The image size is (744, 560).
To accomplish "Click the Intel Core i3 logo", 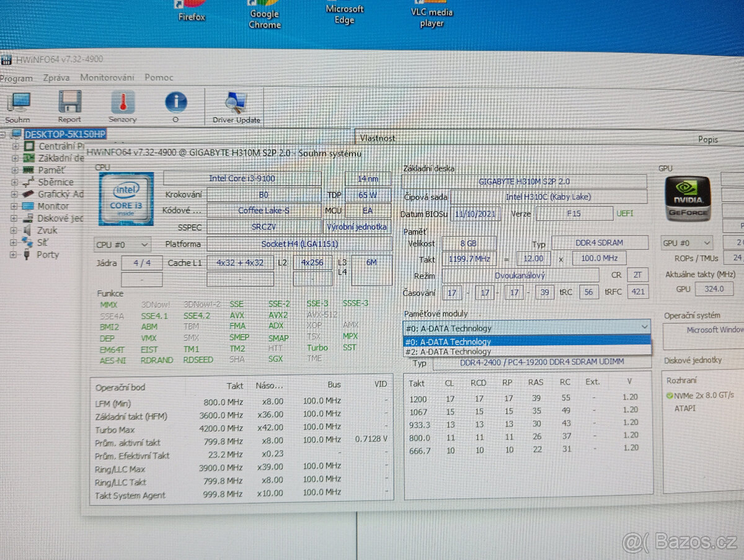I will click(x=126, y=198).
